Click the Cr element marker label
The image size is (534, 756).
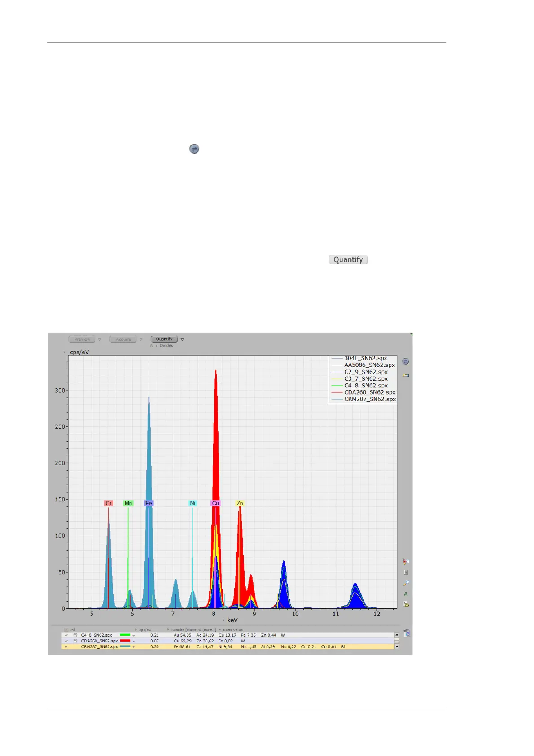(108, 503)
